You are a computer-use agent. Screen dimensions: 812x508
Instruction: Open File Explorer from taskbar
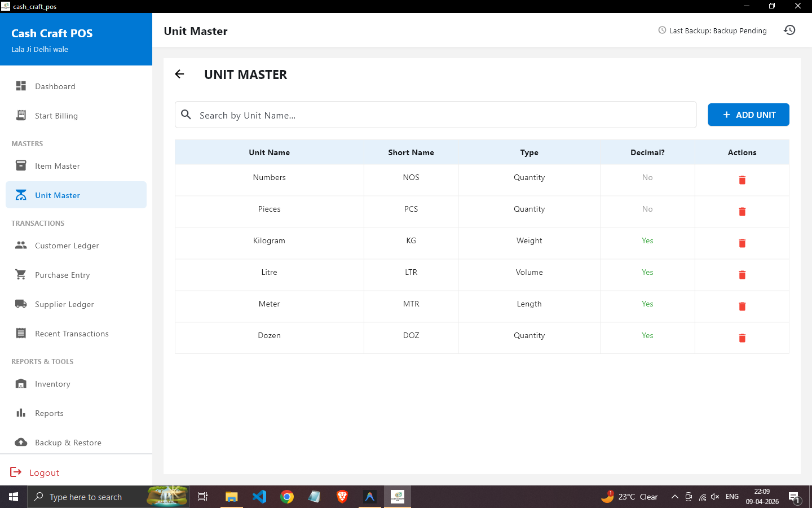point(231,497)
